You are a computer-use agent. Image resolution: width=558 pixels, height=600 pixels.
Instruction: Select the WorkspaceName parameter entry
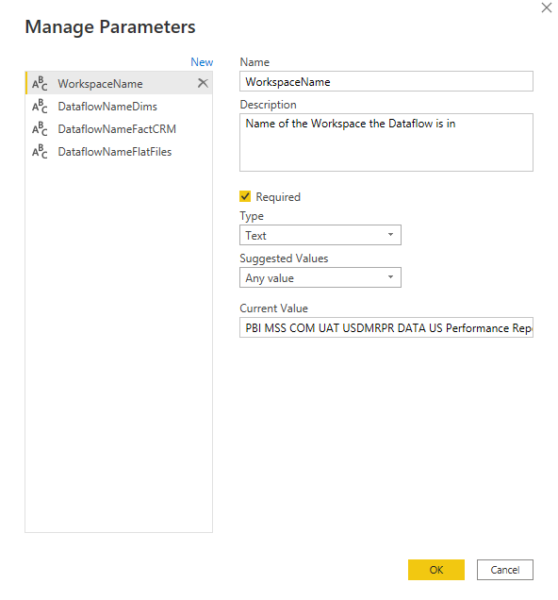(x=119, y=83)
